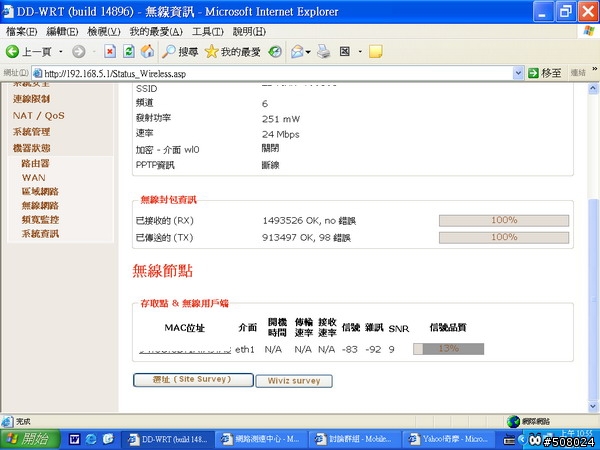The height and width of the screenshot is (450, 600).
Task: Click the scrollbar down arrow
Action: tap(593, 406)
